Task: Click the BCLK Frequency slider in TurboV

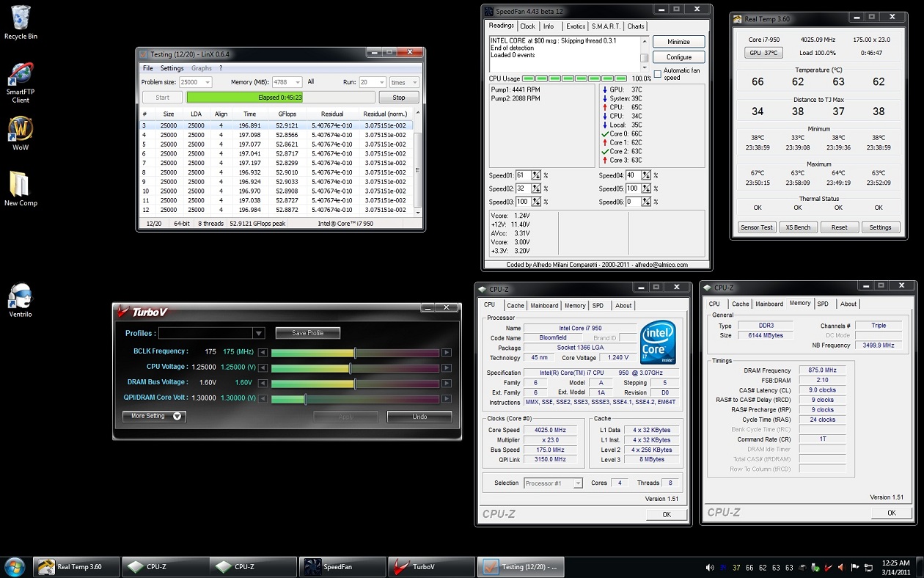Action: click(x=356, y=352)
